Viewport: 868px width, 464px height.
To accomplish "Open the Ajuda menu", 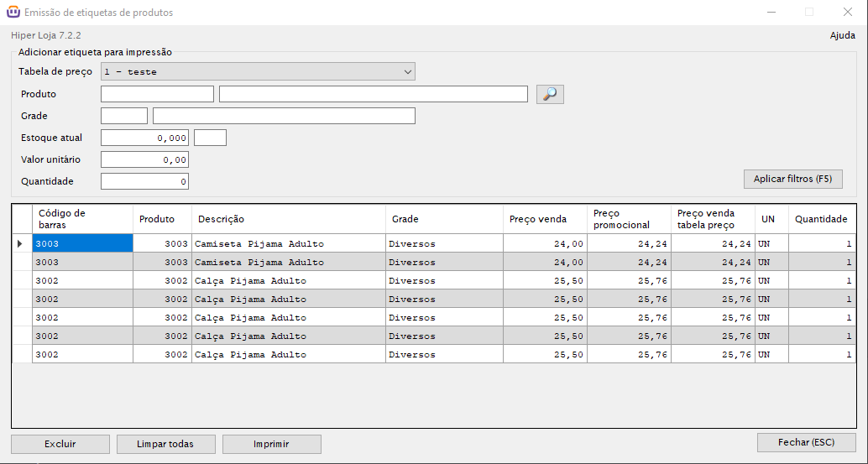I will (x=842, y=35).
